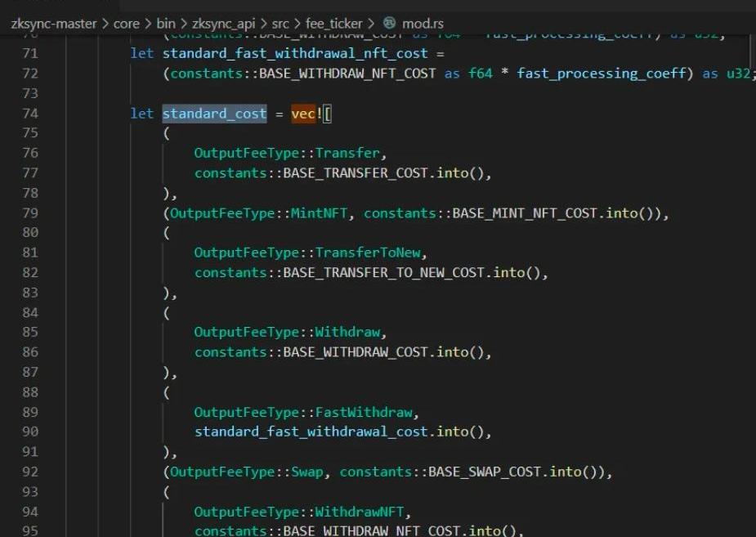The height and width of the screenshot is (537, 756).
Task: Click line number 85 in gutter
Action: coord(30,332)
